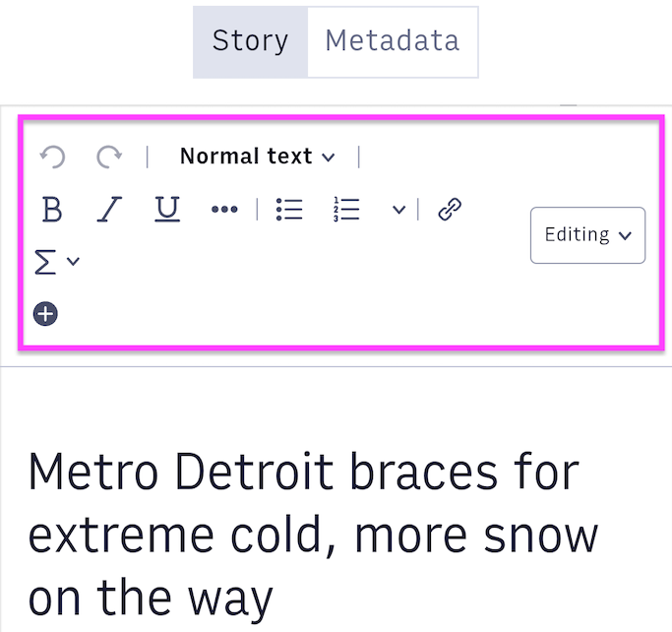Screen dimensions: 672x632
Task: Click the plus insert icon
Action: [x=45, y=314]
